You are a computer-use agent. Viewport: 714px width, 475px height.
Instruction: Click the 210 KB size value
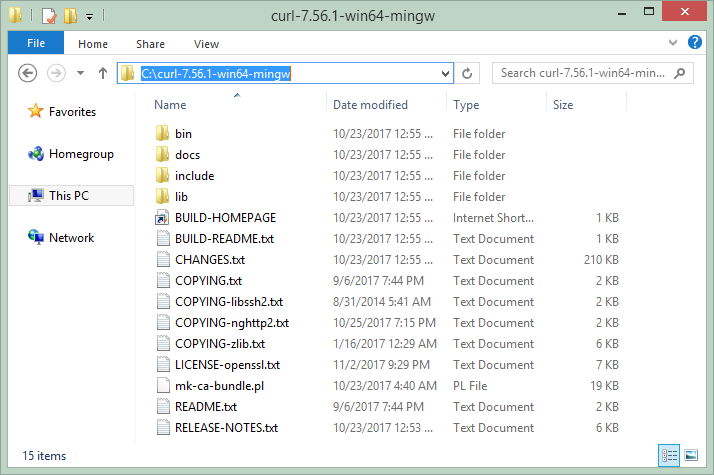[601, 260]
